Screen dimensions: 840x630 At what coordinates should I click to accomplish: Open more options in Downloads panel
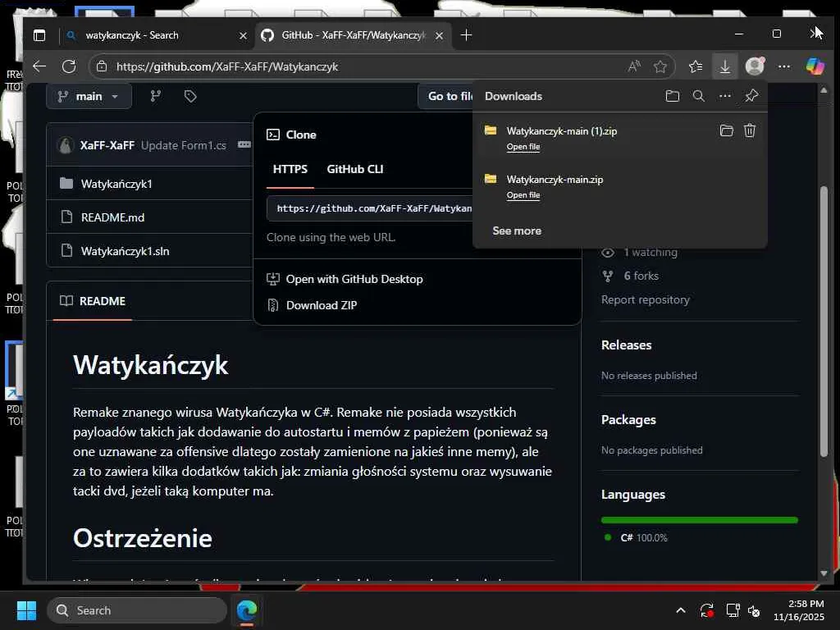tap(725, 96)
